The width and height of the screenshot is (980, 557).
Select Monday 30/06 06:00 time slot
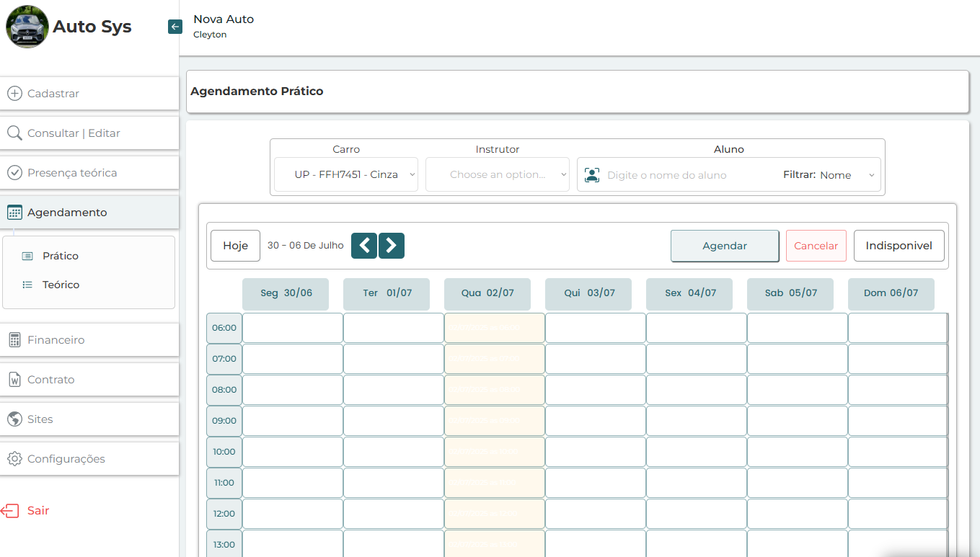(293, 328)
